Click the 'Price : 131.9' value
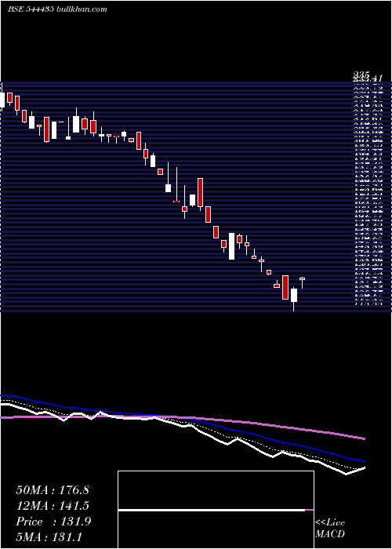Image resolution: width=392 pixels, height=549 pixels. pos(53,522)
